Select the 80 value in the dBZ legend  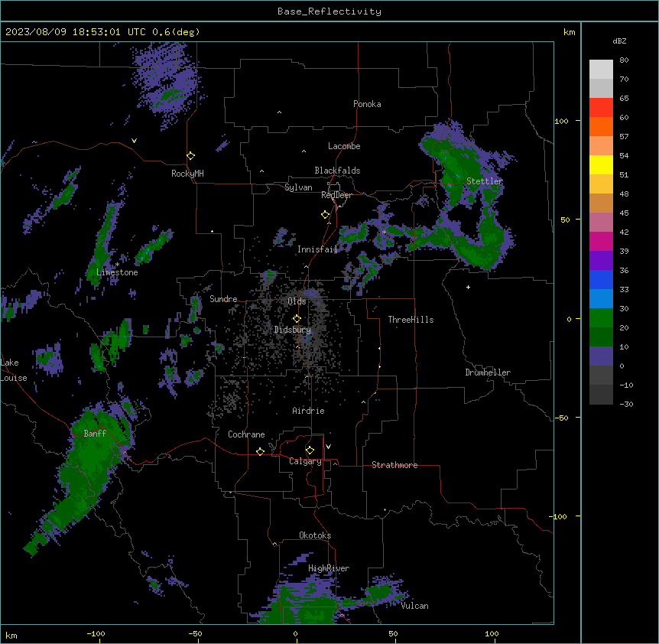click(x=624, y=60)
